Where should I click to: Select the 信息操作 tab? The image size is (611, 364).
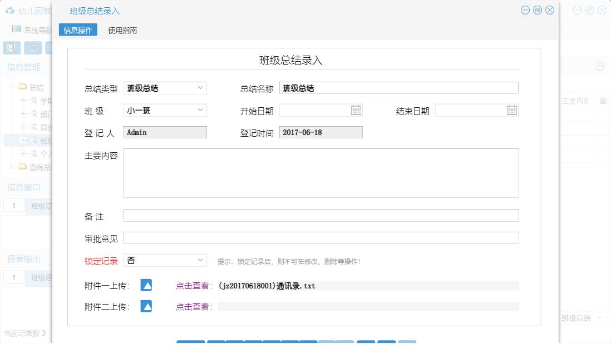(77, 29)
